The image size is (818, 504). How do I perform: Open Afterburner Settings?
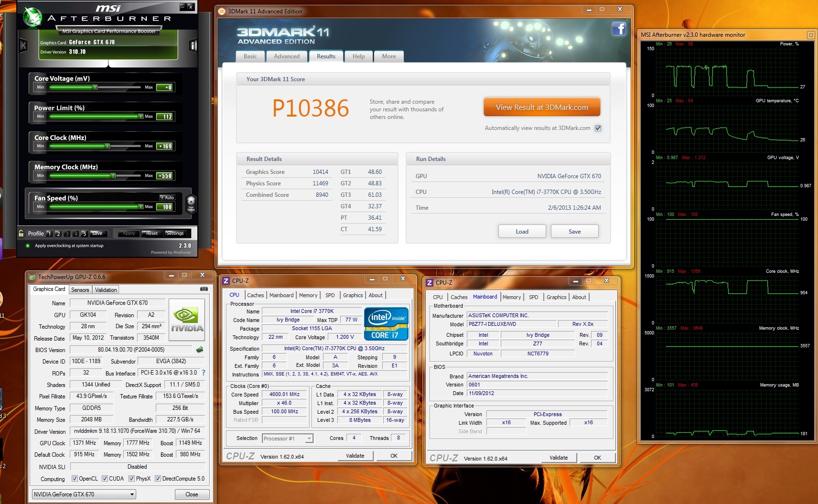pos(175,234)
